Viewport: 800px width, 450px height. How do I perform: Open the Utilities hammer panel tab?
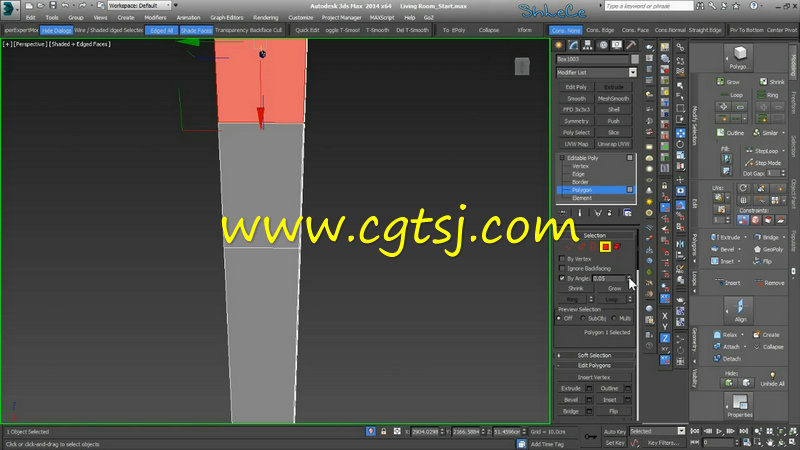tap(631, 45)
